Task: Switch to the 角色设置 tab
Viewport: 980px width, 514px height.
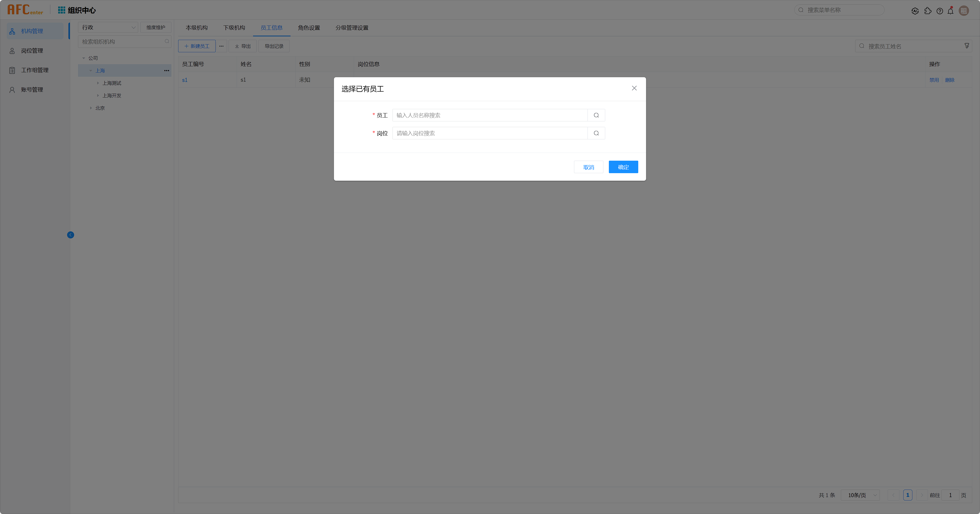Action: coord(308,28)
